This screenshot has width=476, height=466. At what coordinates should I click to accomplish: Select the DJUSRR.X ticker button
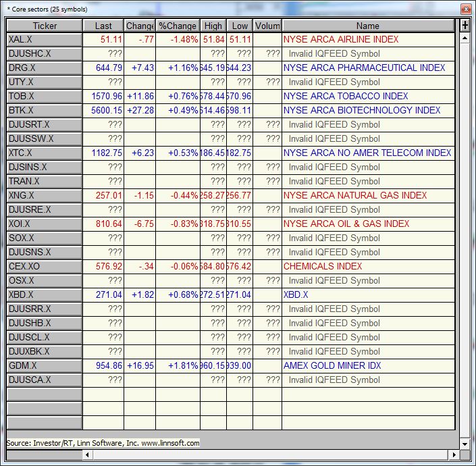pos(45,309)
